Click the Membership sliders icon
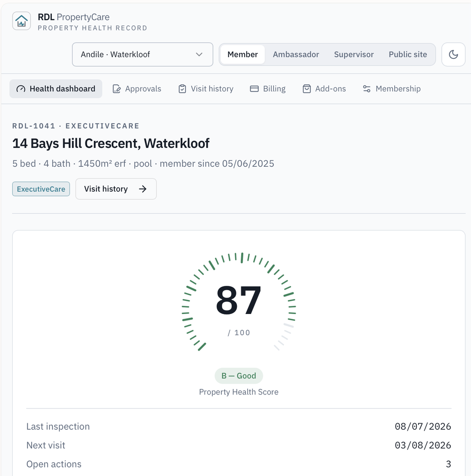Image resolution: width=471 pixels, height=476 pixels. [x=366, y=89]
